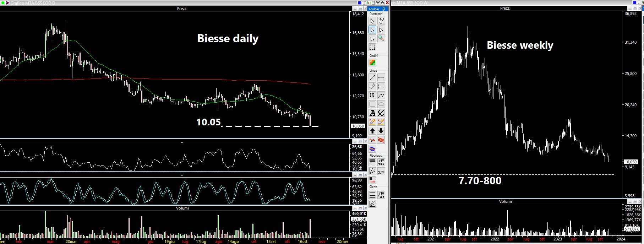Viewport: 644px width, 244px height.
Task: Choose the FIBO projection tool
Action: pyautogui.click(x=381, y=162)
